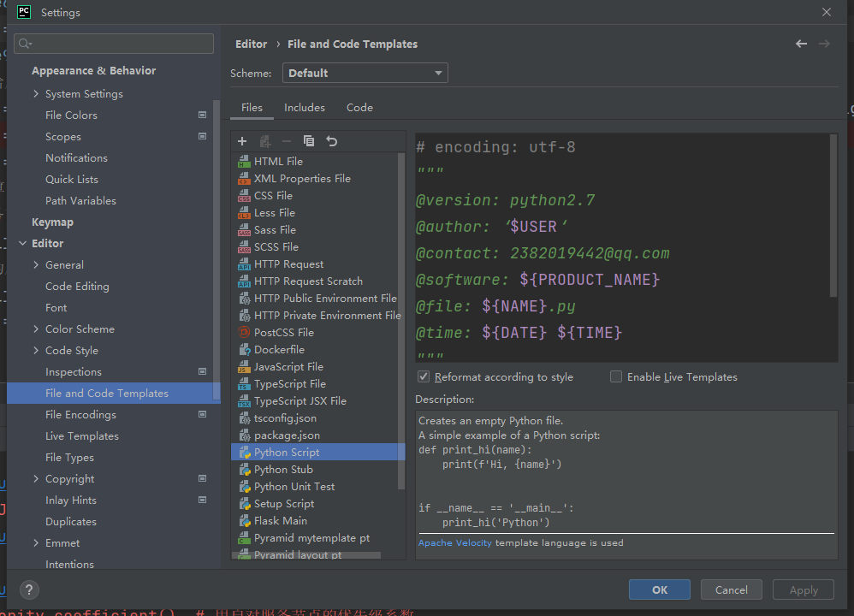This screenshot has height=616, width=854.
Task: Click the Create Child Template icon
Action: [x=265, y=142]
